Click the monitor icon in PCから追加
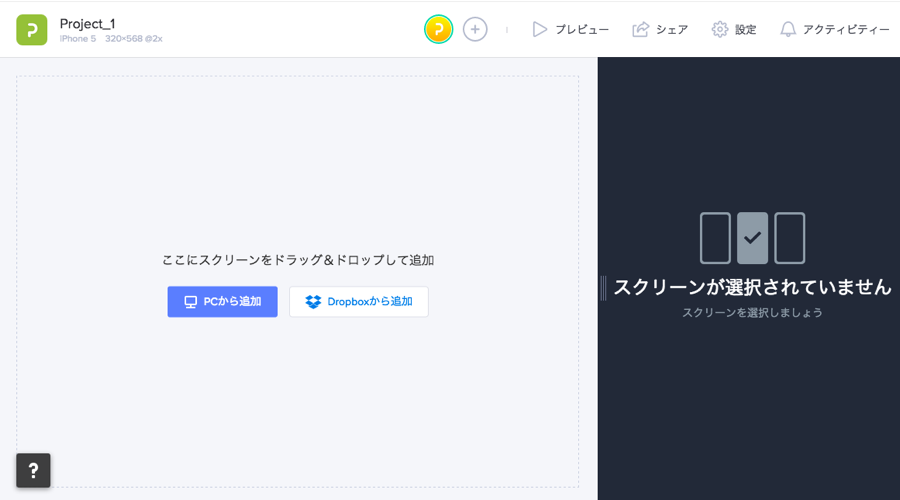The height and width of the screenshot is (500, 900). [191, 302]
